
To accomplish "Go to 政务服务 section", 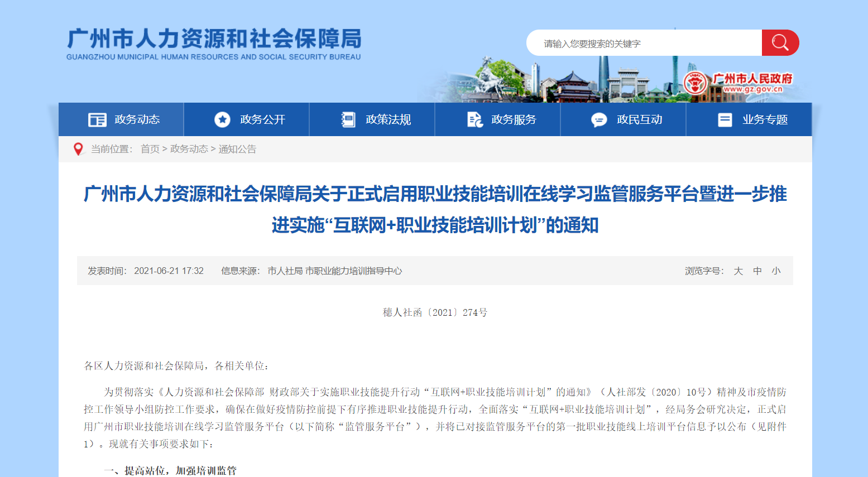I will pyautogui.click(x=514, y=120).
